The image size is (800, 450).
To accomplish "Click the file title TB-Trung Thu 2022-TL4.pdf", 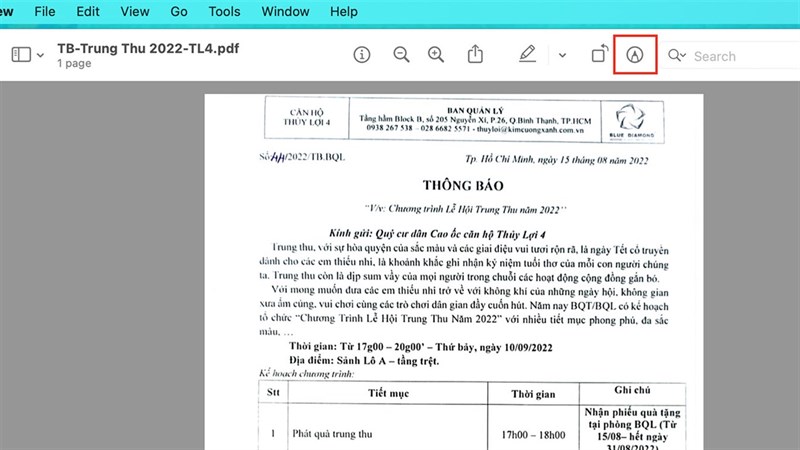I will coord(148,48).
